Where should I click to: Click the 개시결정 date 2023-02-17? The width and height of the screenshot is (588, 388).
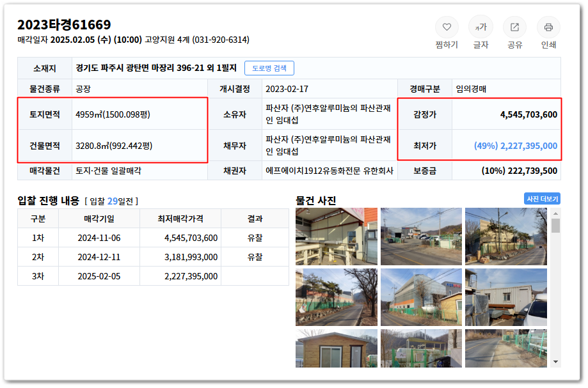(x=287, y=89)
